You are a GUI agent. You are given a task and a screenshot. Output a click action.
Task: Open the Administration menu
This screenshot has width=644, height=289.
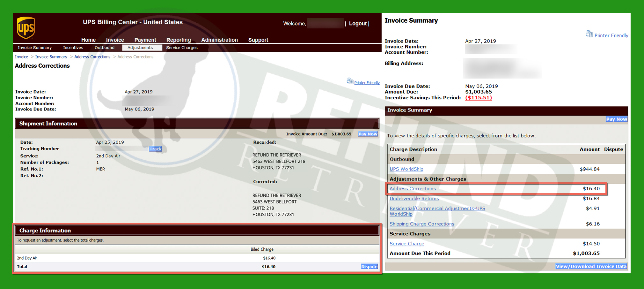coord(219,40)
